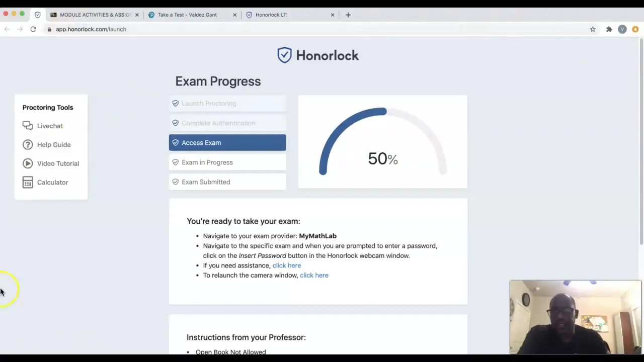Click relaunch camera window 'click here' link
644x362 pixels.
point(314,276)
